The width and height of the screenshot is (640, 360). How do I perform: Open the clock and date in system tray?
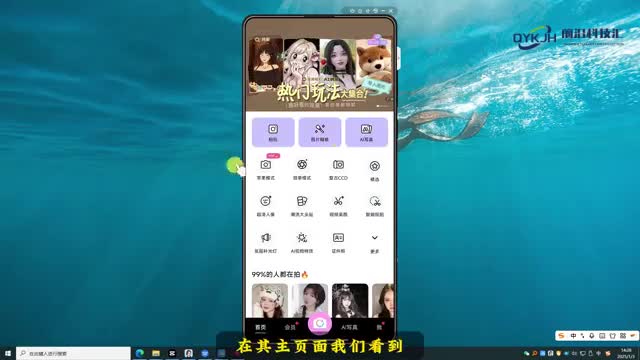tap(627, 353)
